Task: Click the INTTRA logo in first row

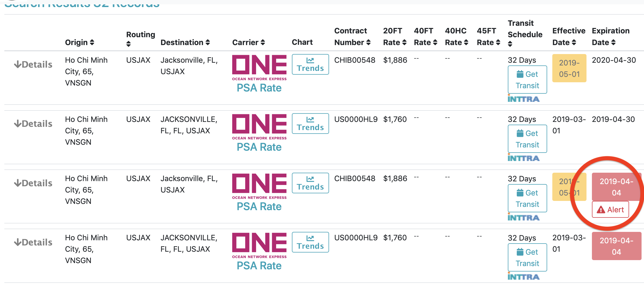Action: click(x=524, y=99)
